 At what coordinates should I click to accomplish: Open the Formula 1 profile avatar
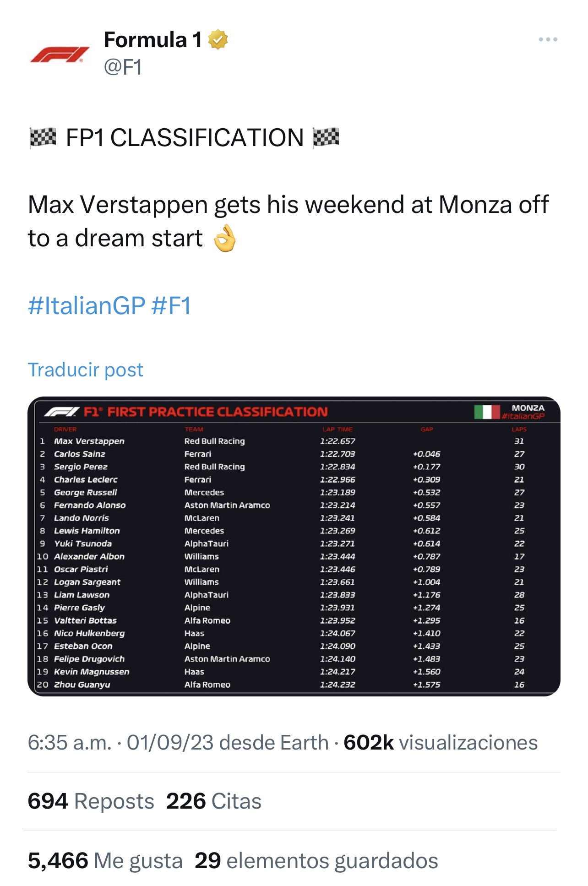60,54
